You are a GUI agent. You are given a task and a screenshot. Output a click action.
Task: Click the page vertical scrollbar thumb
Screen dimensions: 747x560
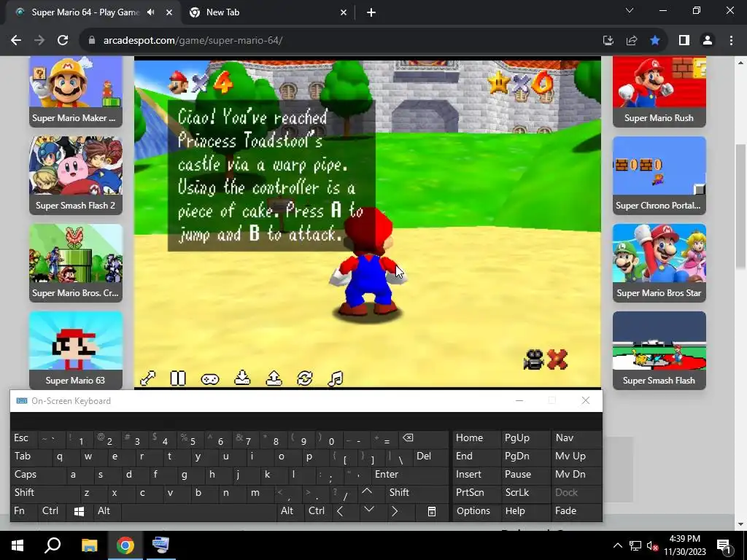pyautogui.click(x=741, y=206)
